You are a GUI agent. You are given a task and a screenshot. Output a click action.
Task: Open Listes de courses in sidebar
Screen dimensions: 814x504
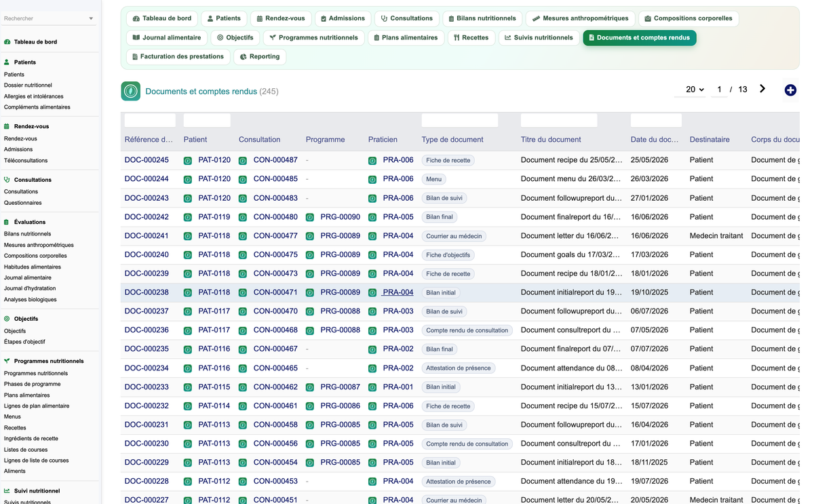(26, 450)
